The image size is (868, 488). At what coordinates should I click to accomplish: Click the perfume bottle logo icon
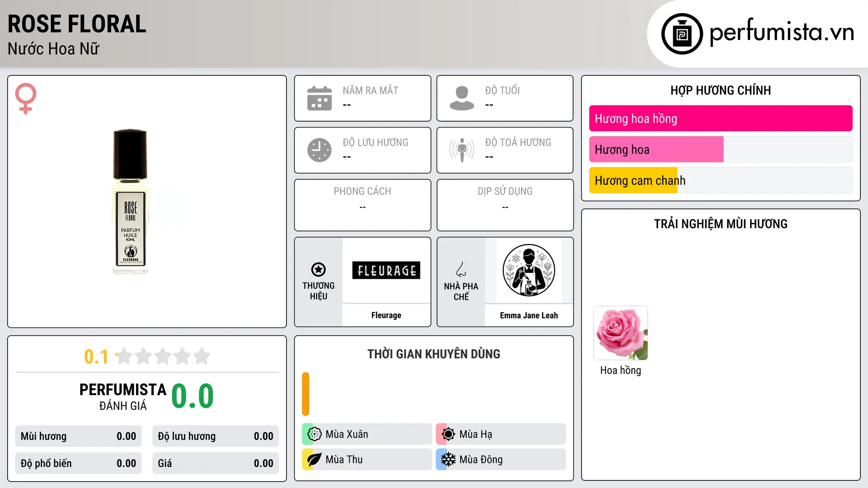point(682,34)
